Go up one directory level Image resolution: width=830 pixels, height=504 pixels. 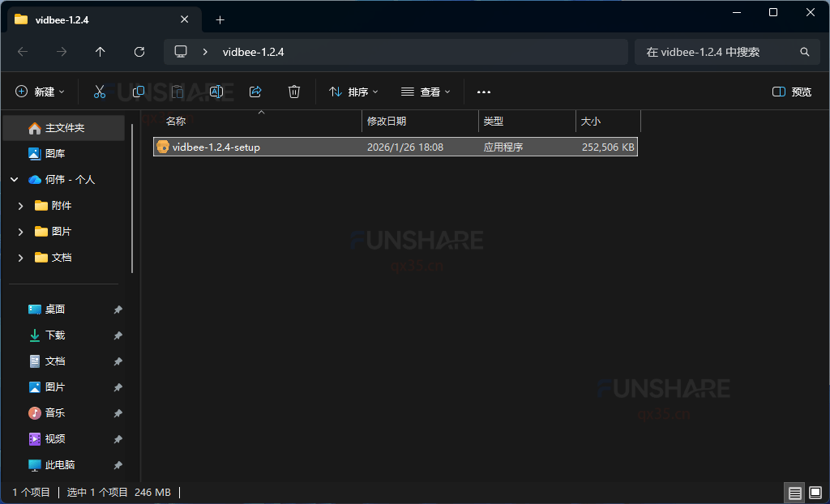point(101,52)
